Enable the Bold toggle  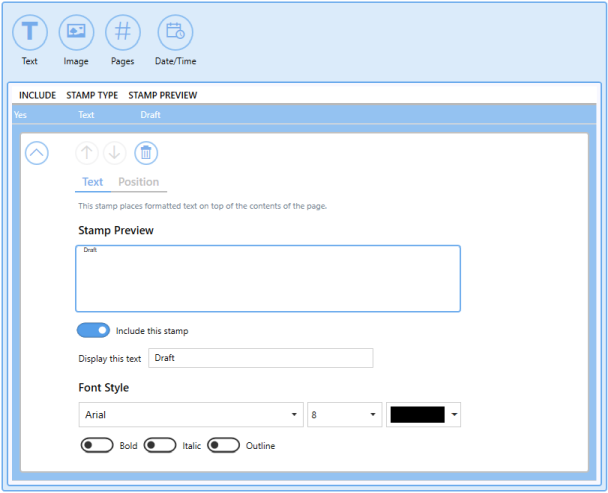pos(97,445)
